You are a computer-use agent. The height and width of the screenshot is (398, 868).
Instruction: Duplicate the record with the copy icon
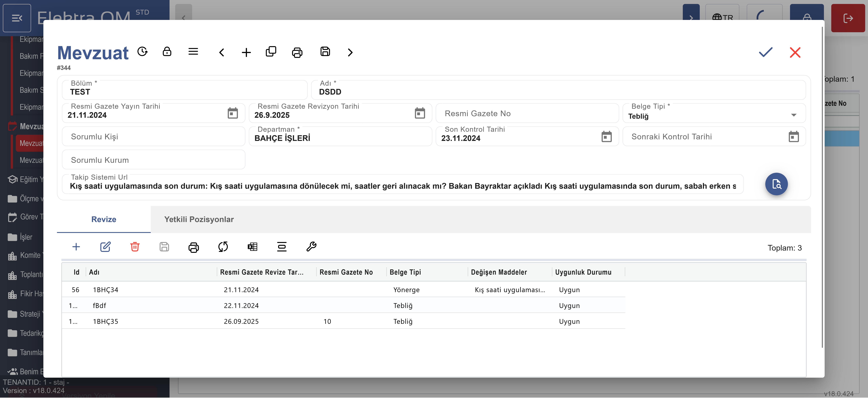tap(271, 52)
